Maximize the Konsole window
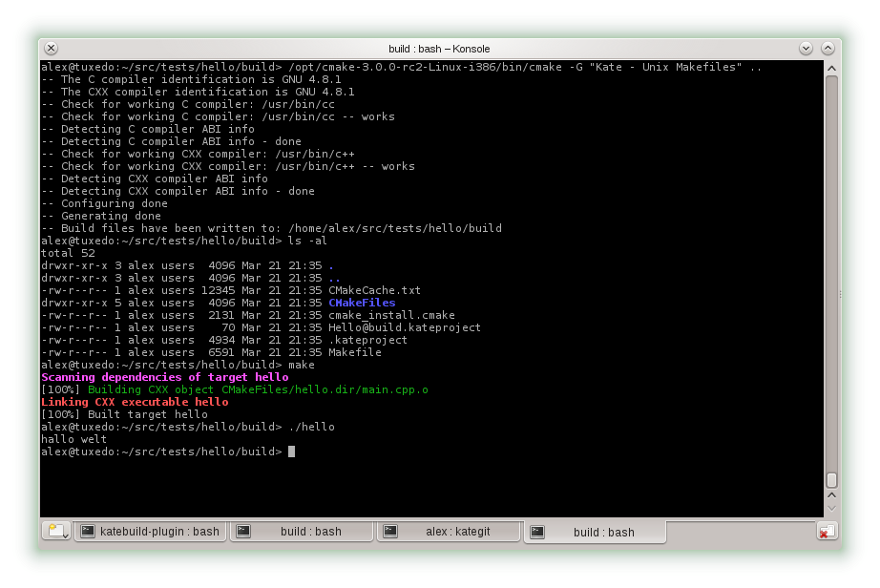 pyautogui.click(x=828, y=48)
